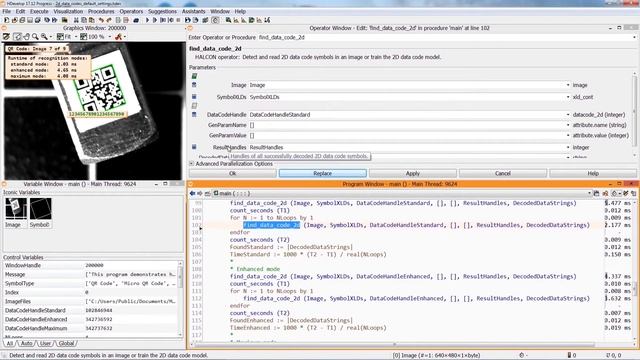The image size is (640, 360).
Task: Click the Reset program execution icon
Action: point(188,20)
